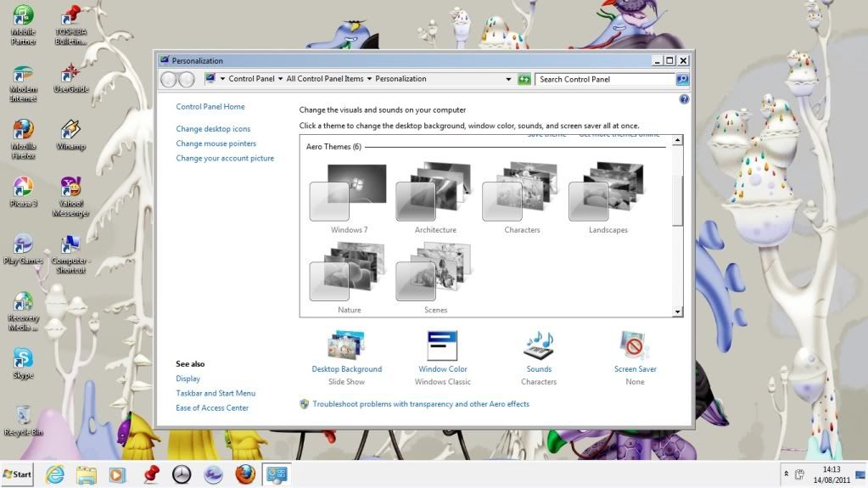This screenshot has height=488, width=868.
Task: Open Control Panel Home link
Action: pos(210,106)
